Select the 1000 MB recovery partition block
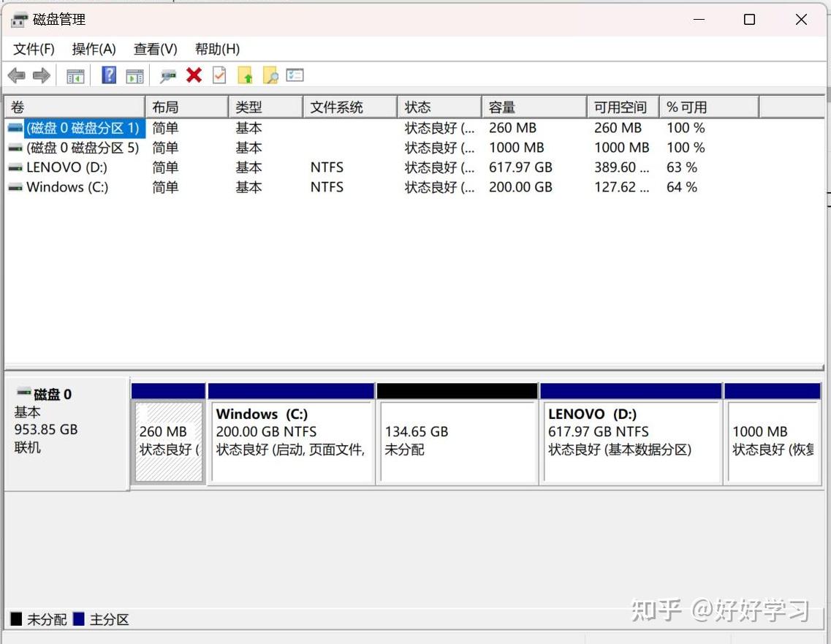Image resolution: width=831 pixels, height=644 pixels. [773, 434]
